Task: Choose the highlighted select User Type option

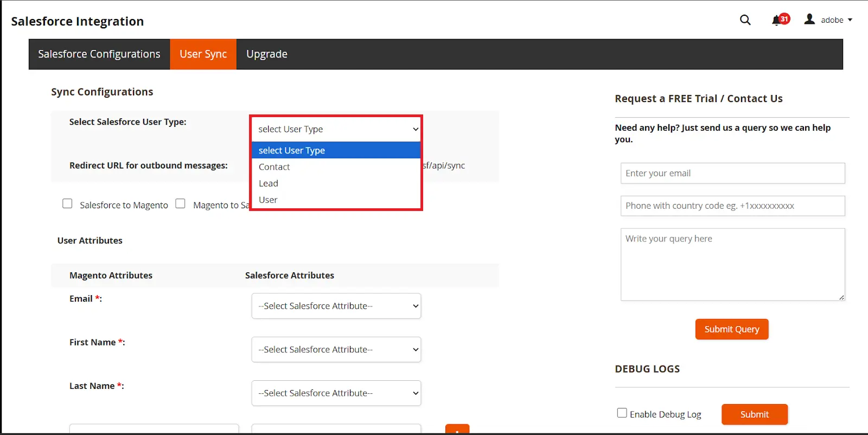Action: pyautogui.click(x=336, y=150)
